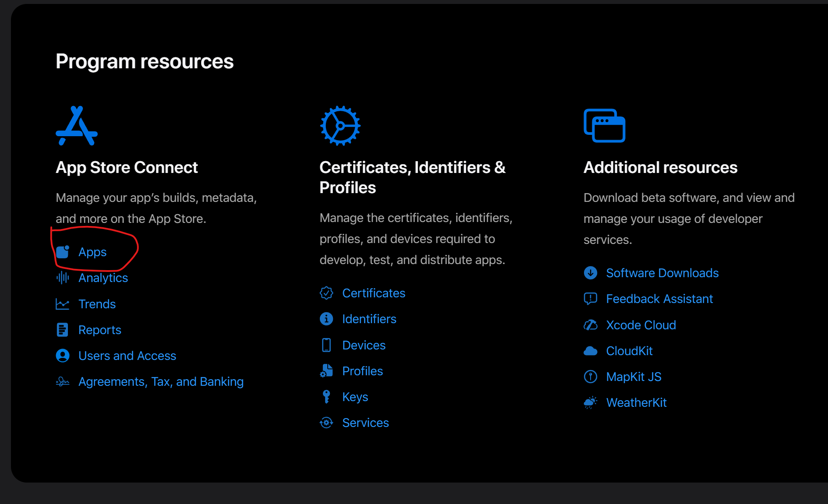Click the App Store Connect heading

[x=127, y=167]
